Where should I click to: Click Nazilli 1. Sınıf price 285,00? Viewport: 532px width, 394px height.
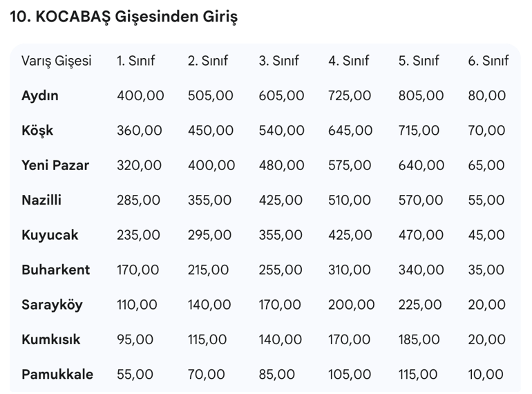tap(138, 200)
